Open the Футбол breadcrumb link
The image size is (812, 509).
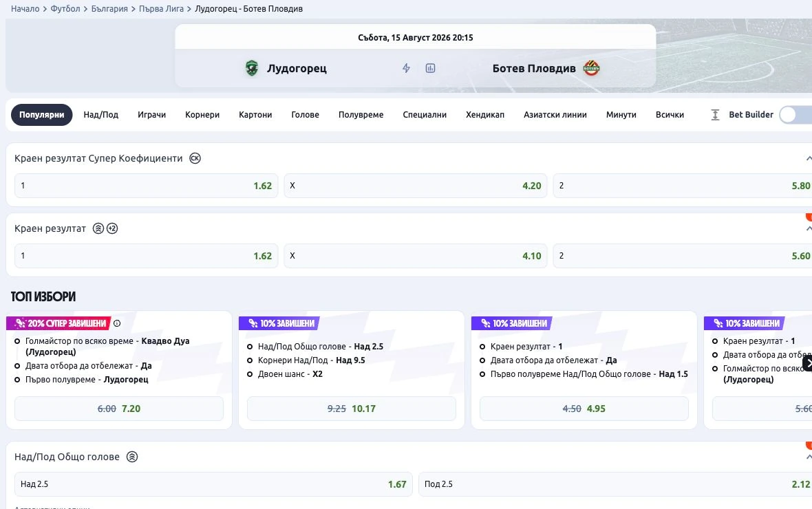click(65, 9)
